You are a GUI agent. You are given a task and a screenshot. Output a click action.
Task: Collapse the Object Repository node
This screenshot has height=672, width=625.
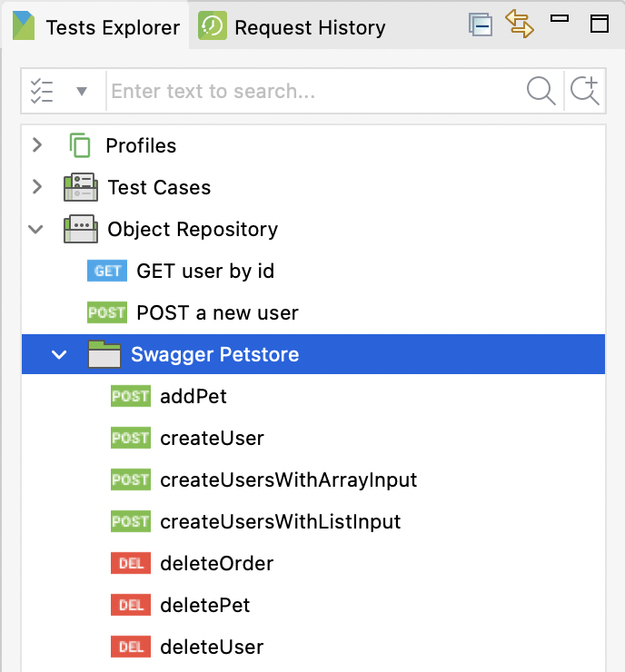pyautogui.click(x=37, y=229)
